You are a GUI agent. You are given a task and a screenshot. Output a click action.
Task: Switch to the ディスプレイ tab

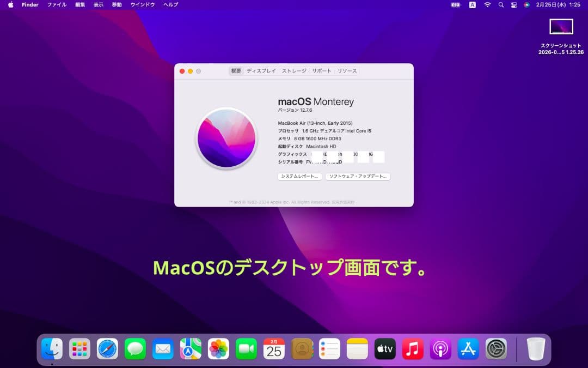261,71
